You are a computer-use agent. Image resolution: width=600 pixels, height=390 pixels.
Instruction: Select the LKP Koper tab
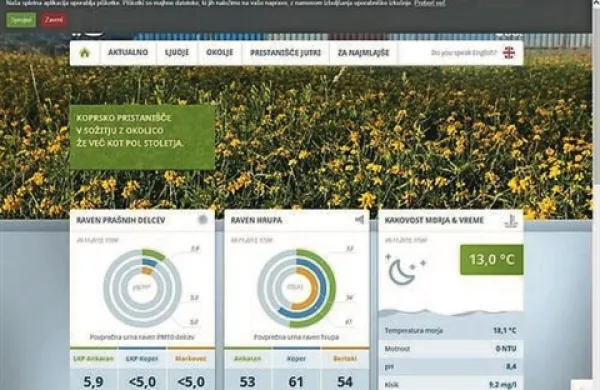(x=142, y=359)
